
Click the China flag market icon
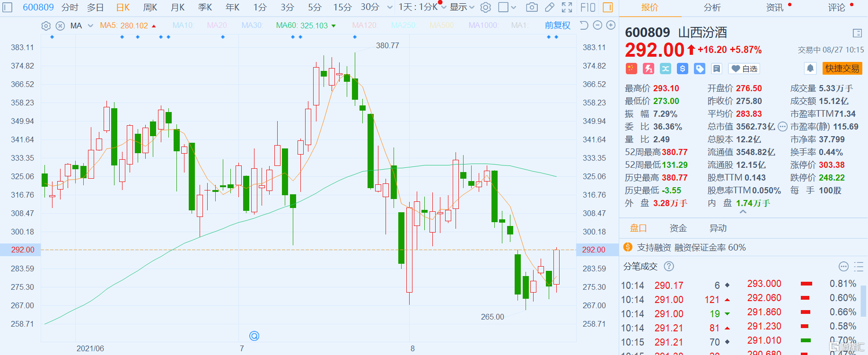coord(631,69)
